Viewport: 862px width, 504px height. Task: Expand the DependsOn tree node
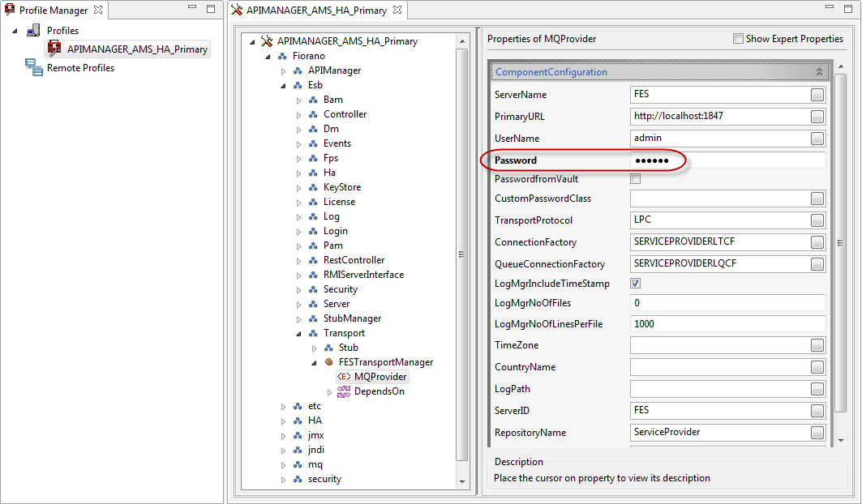click(x=329, y=392)
